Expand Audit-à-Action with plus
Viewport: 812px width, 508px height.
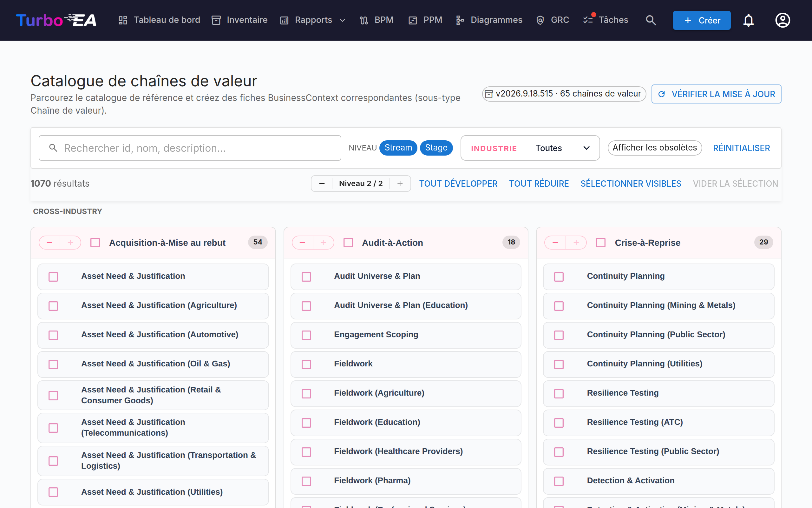tap(323, 243)
